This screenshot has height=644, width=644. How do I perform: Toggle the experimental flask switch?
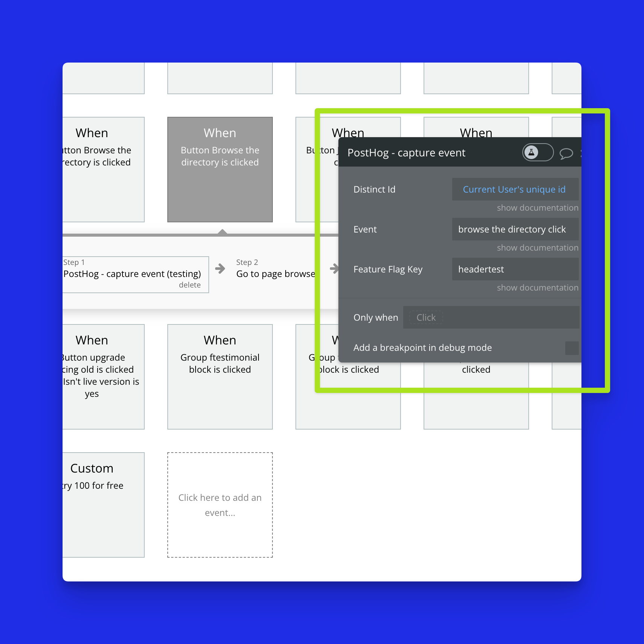click(x=537, y=153)
